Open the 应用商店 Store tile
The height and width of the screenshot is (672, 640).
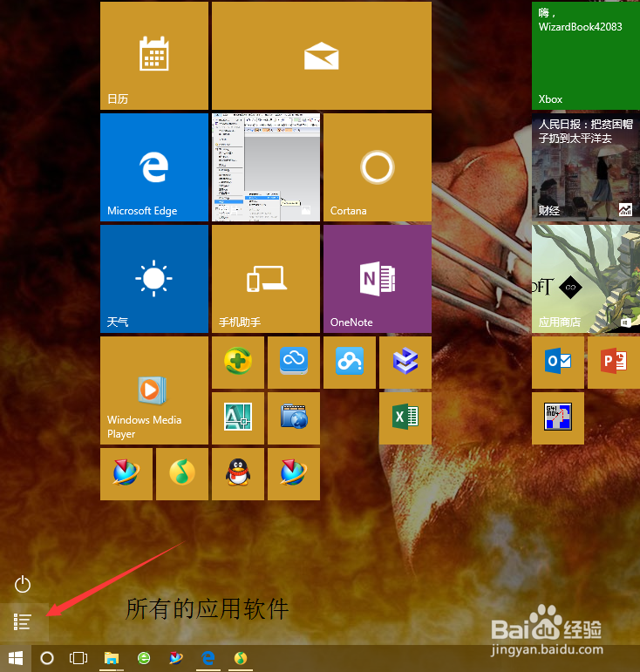(586, 279)
